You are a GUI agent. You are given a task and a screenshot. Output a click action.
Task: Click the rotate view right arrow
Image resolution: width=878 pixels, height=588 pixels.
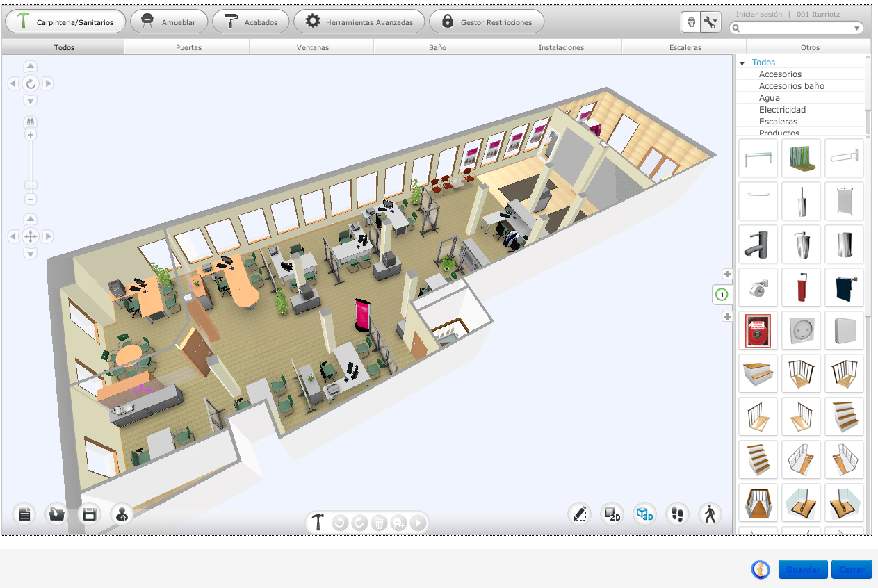[x=48, y=83]
